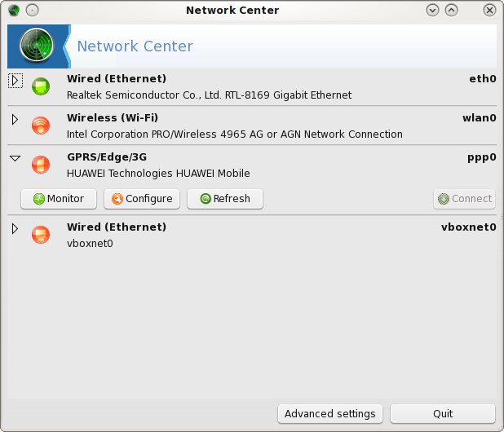Click the Network Center radar logo in banner

tap(37, 45)
